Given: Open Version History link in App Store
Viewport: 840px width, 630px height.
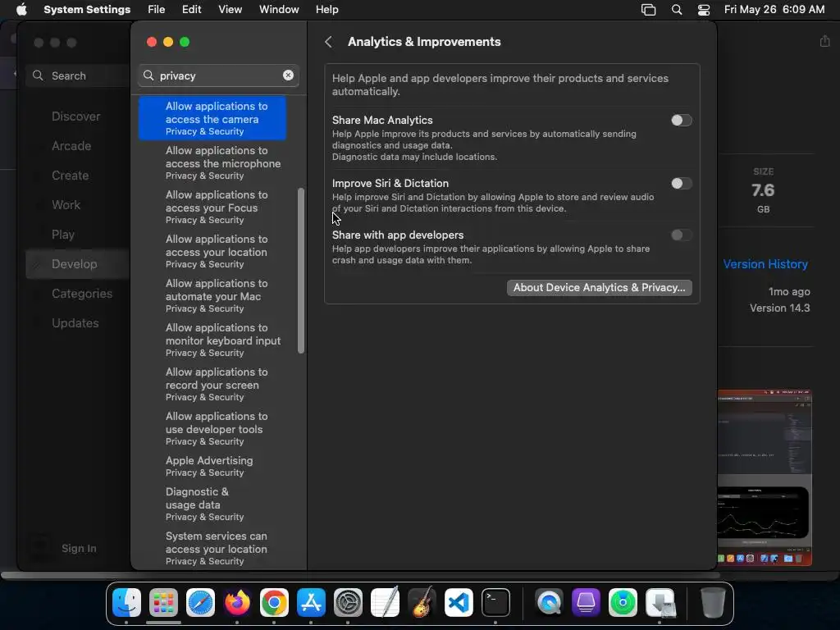Looking at the screenshot, I should 765,264.
